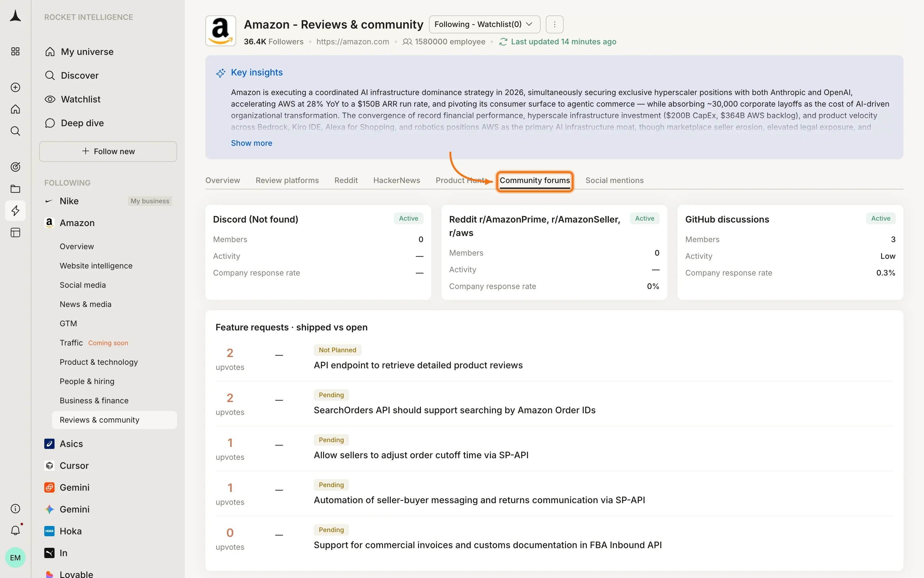Open Website intelligence for Amazon
Viewport: 924px width, 578px height.
[x=96, y=266]
